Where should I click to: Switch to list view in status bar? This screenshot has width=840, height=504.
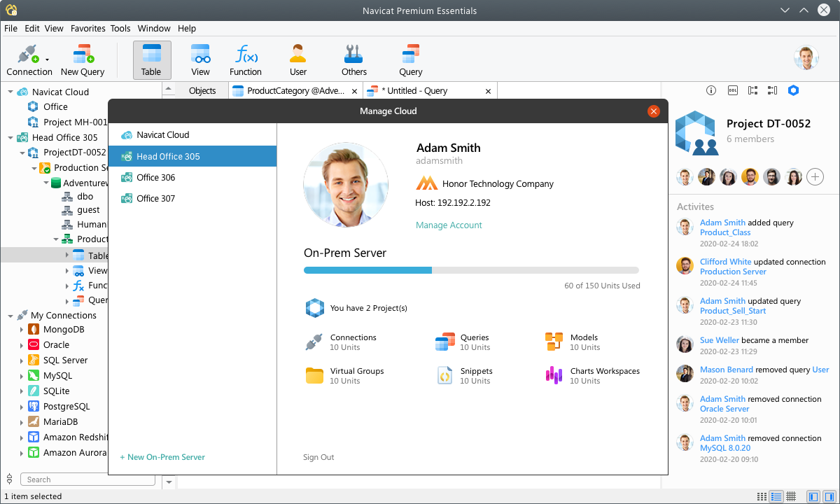776,496
